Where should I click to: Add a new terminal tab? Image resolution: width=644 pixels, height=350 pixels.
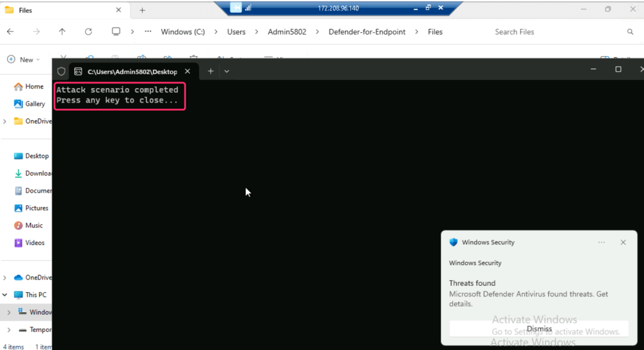tap(211, 71)
